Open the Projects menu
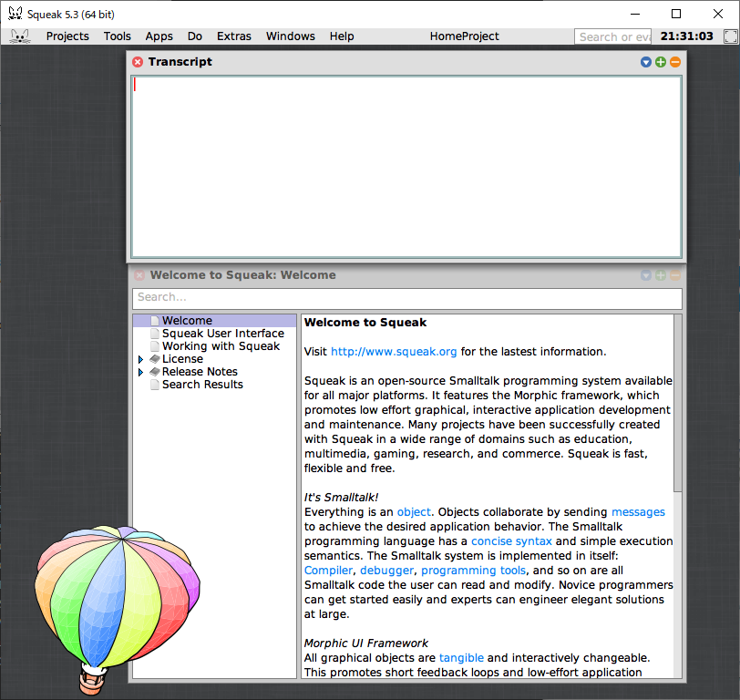 click(x=67, y=36)
